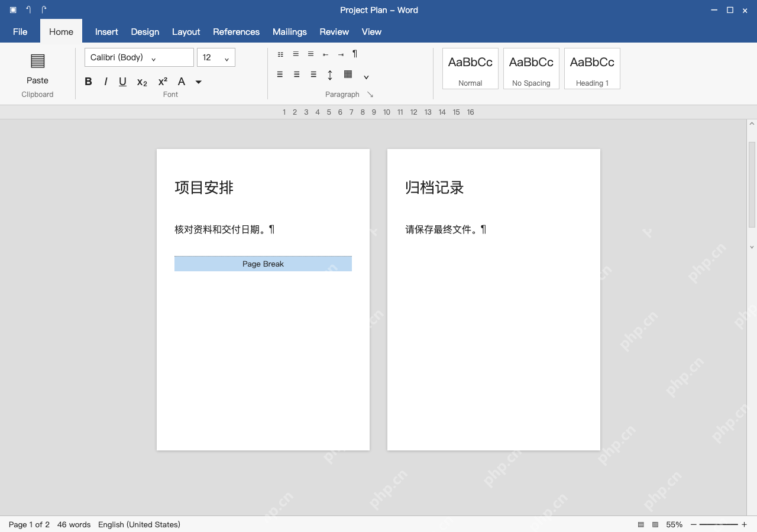The width and height of the screenshot is (757, 532).
Task: Decrease the paragraph indent
Action: pyautogui.click(x=325, y=54)
